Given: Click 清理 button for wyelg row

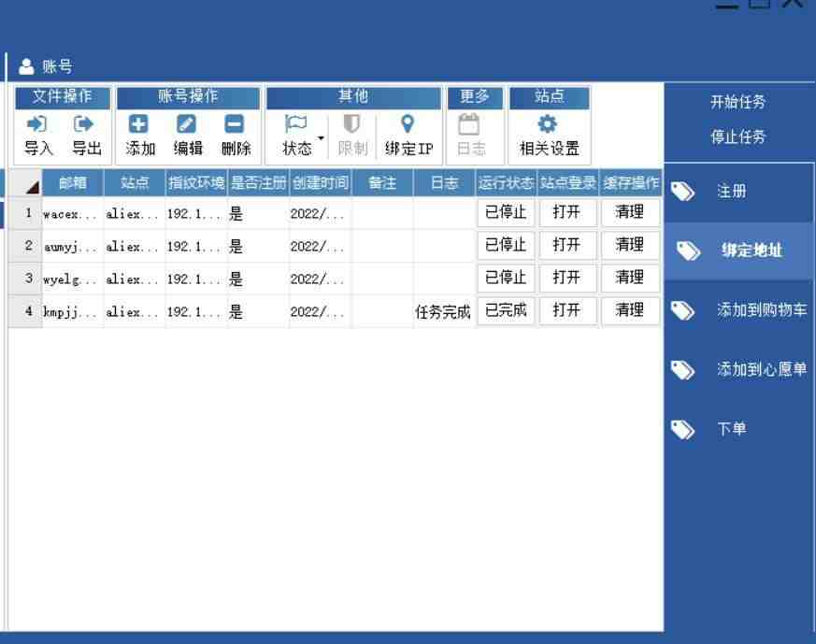Looking at the screenshot, I should pyautogui.click(x=630, y=278).
